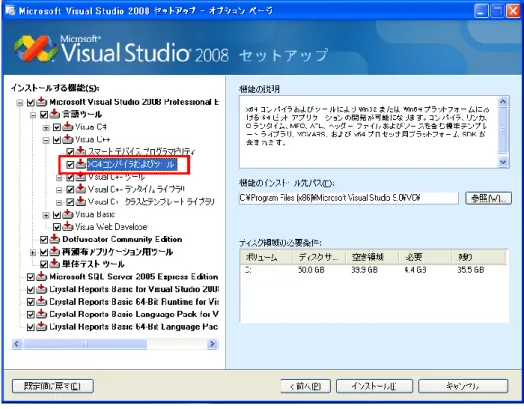Click the install icon beside Visual Web Developer

[x=68, y=227]
